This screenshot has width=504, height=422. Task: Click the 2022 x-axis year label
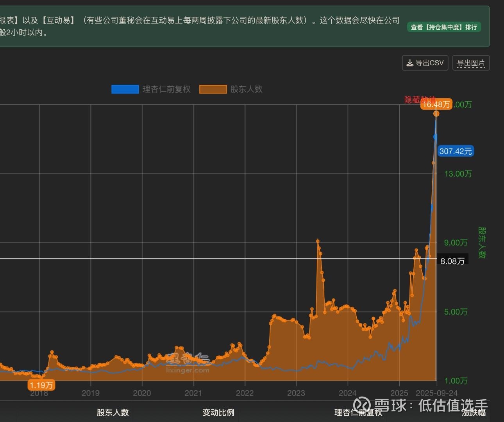[245, 393]
